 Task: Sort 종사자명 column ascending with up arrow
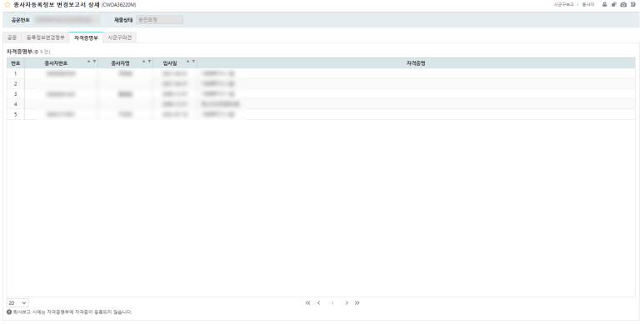[144, 62]
